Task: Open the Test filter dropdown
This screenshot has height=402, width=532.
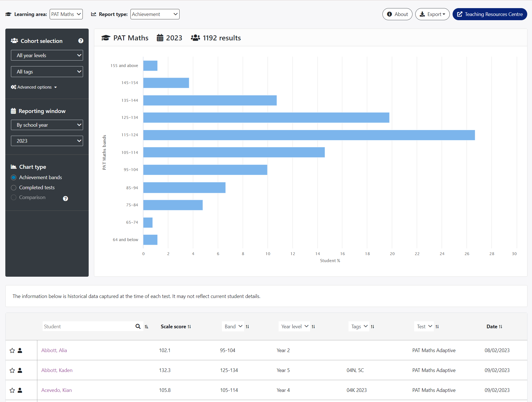Action: tap(424, 326)
